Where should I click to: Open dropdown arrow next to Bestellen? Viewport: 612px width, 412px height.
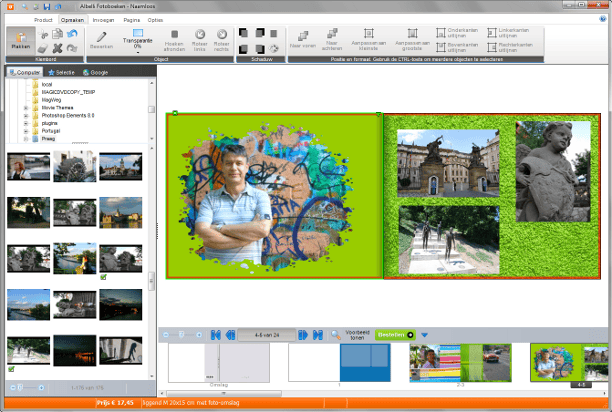(x=424, y=334)
